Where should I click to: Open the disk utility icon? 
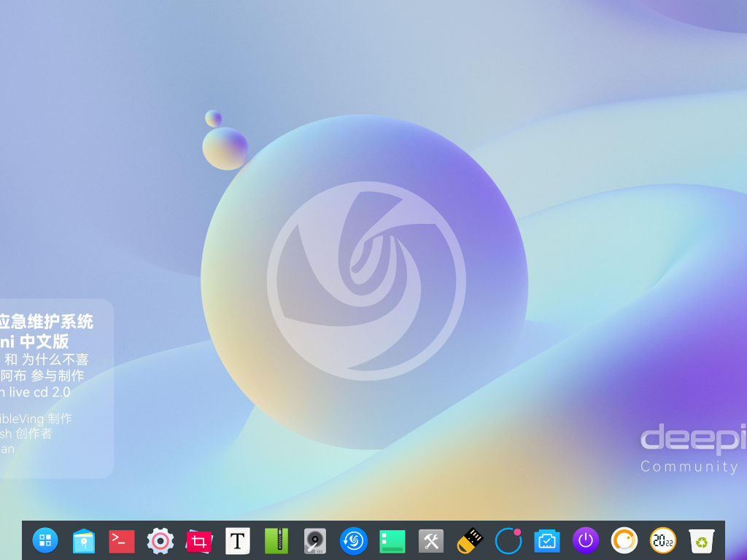click(x=315, y=541)
